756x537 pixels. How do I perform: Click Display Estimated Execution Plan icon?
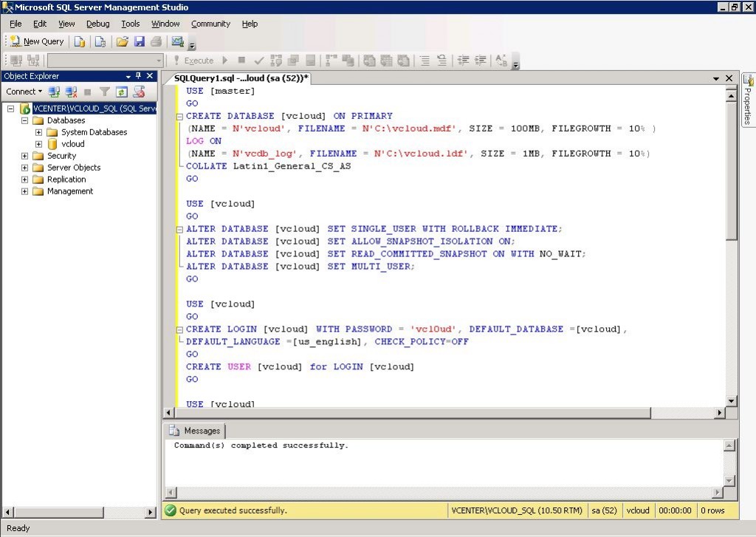click(276, 61)
